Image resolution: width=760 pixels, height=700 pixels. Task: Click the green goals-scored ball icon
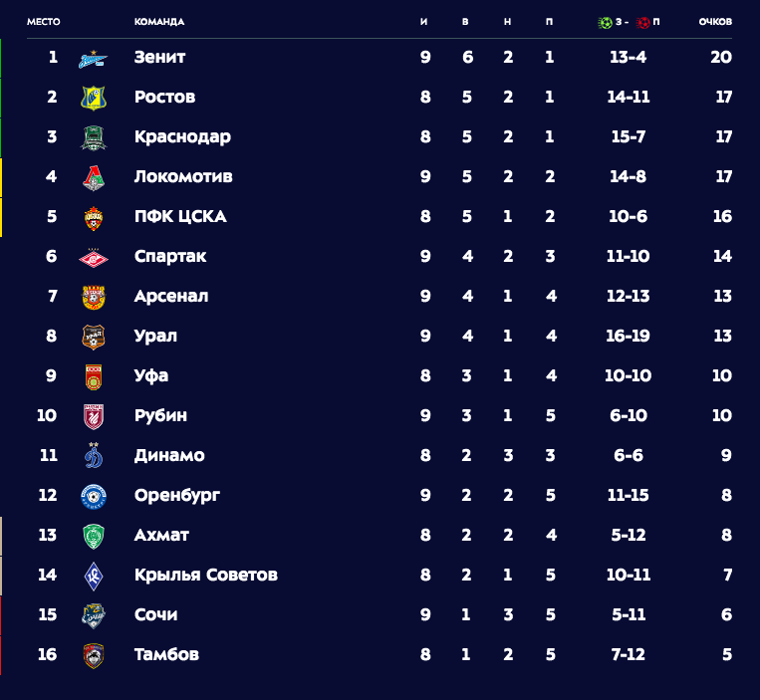point(605,22)
